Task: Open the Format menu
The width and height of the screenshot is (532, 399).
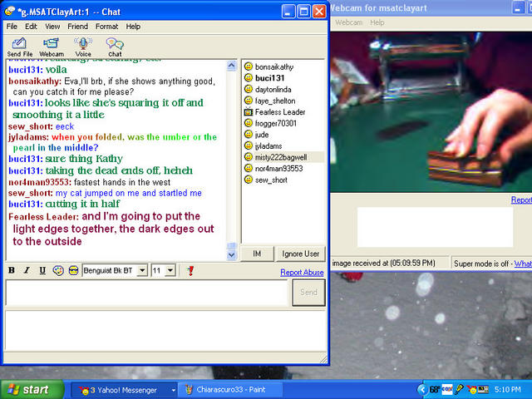Action: [106, 27]
